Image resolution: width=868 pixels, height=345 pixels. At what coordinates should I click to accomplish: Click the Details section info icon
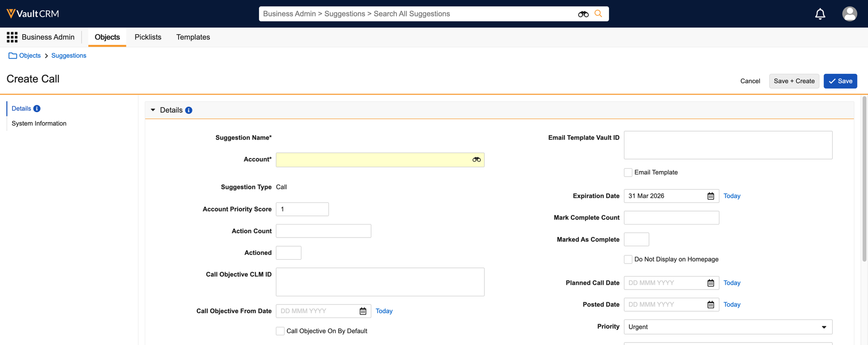[x=189, y=110]
